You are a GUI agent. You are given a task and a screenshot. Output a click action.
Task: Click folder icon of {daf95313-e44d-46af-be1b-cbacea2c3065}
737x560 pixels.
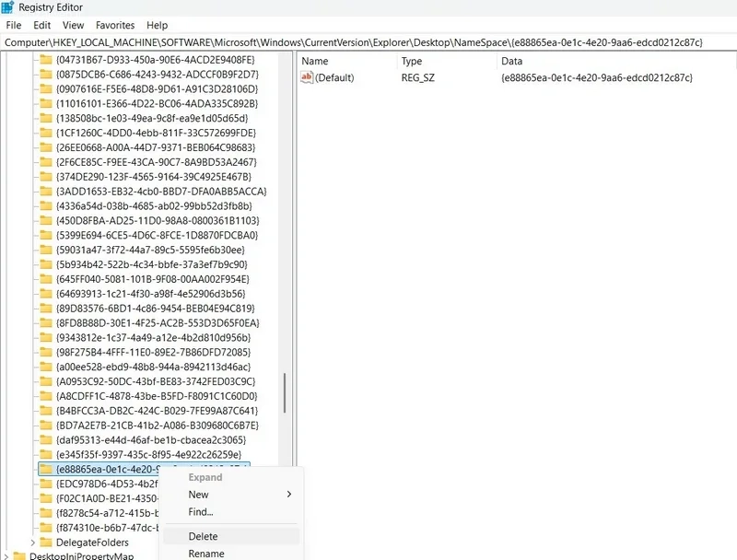click(46, 439)
